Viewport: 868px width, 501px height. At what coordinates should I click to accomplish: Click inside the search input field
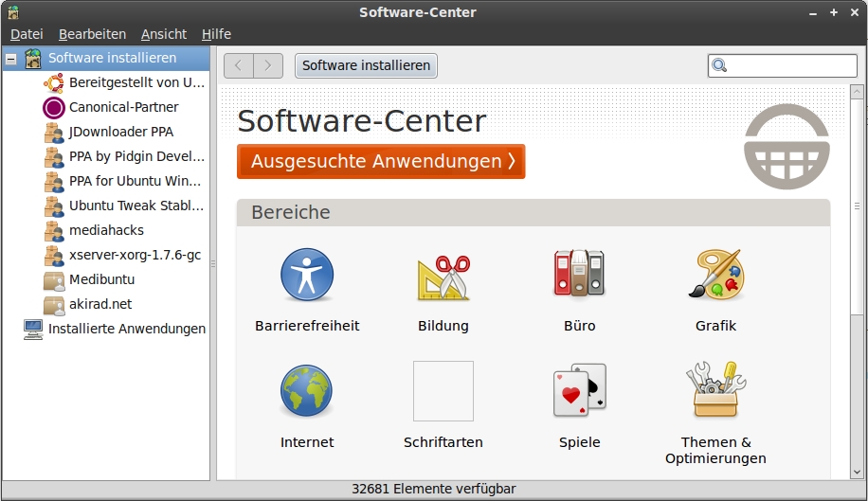tap(790, 65)
